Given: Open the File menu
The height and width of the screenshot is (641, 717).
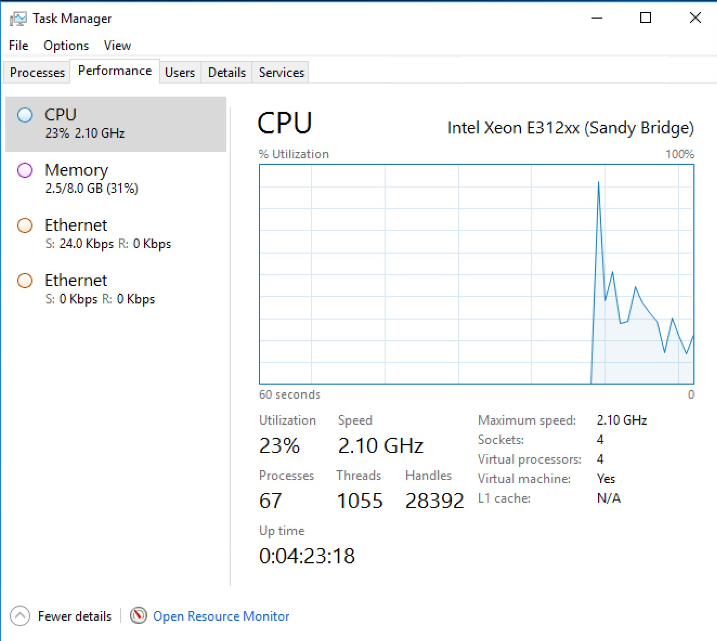Looking at the screenshot, I should (x=18, y=45).
